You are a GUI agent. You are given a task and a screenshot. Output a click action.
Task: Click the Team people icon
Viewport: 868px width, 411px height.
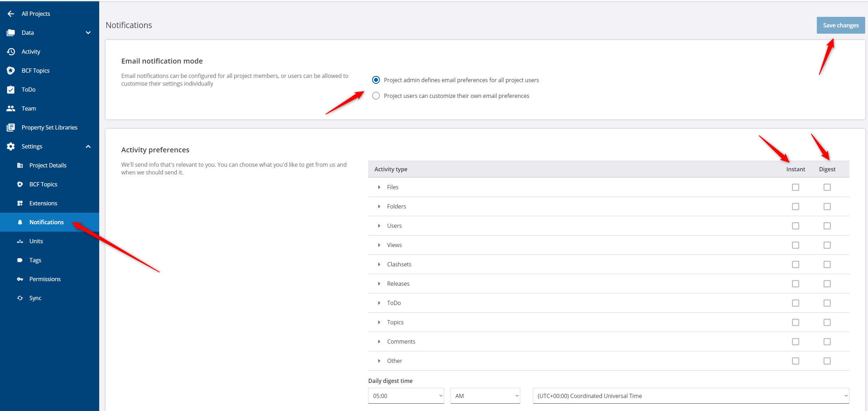pyautogui.click(x=11, y=108)
